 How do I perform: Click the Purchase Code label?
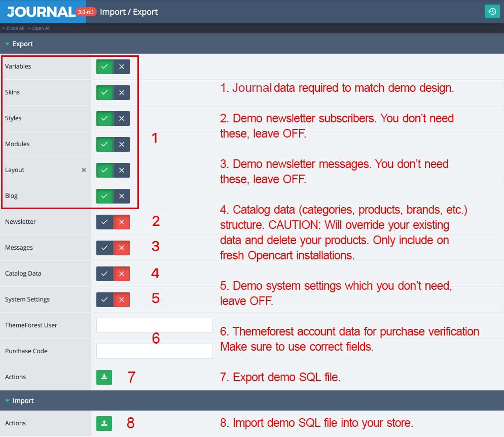26,351
